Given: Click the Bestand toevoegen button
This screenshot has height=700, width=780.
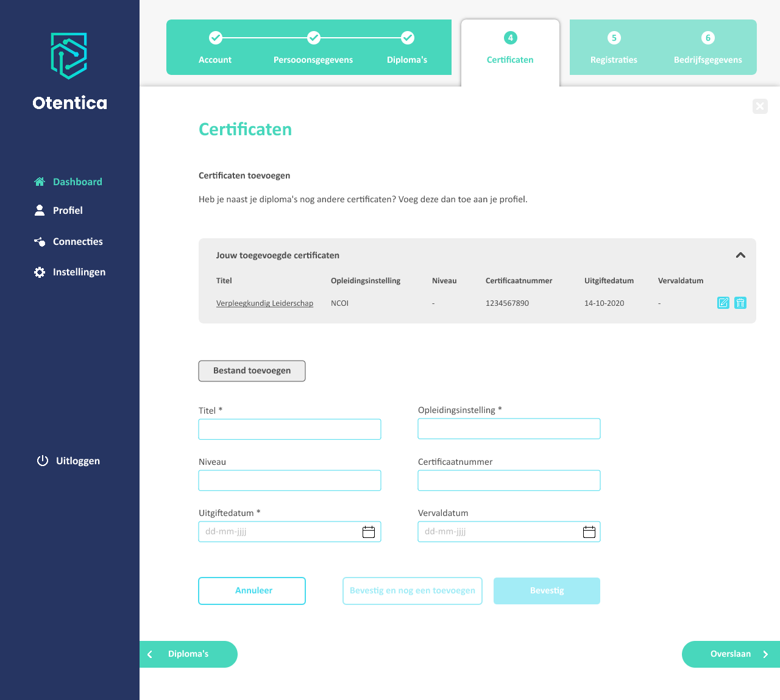Looking at the screenshot, I should (x=252, y=371).
